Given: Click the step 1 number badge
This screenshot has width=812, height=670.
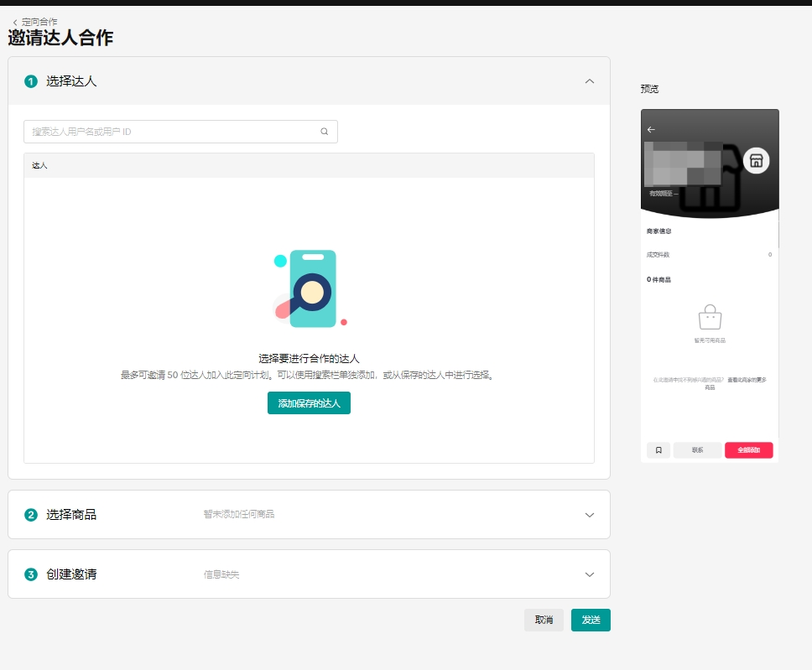Looking at the screenshot, I should point(31,81).
